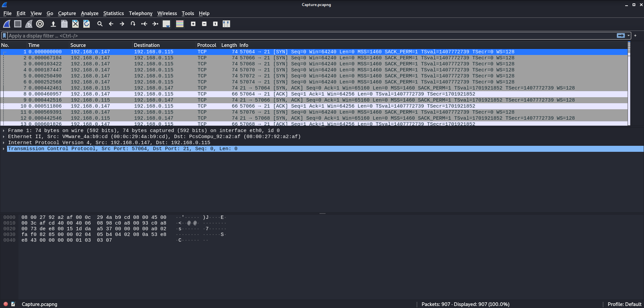This screenshot has width=644, height=308.
Task: Select packet 10 ACK from port 57066
Action: pyautogui.click(x=314, y=106)
